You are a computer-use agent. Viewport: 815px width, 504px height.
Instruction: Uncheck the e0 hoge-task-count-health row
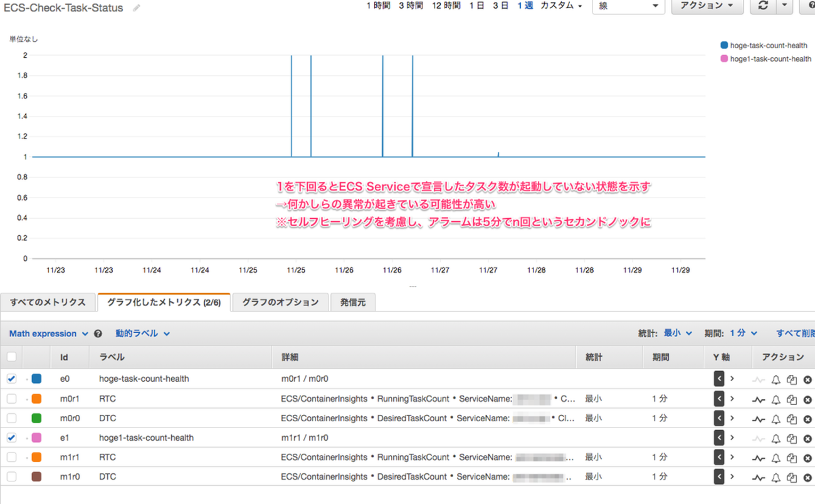pos(11,379)
